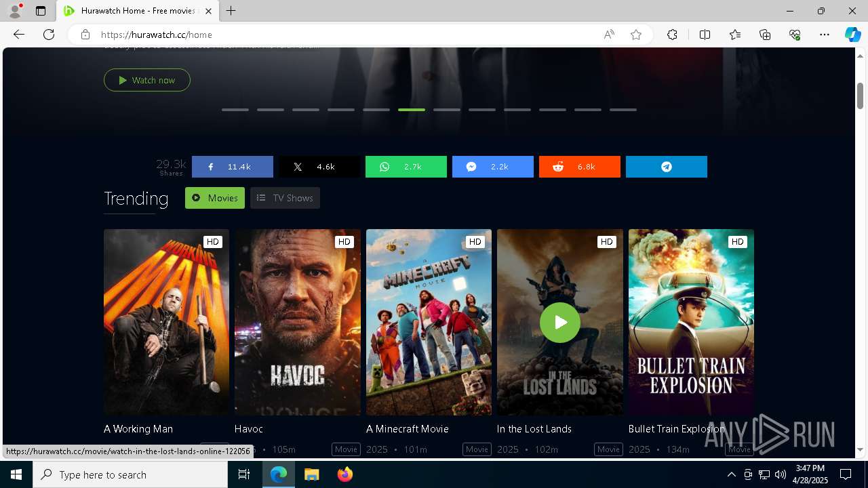868x488 pixels.
Task: Share via Telegram button
Action: pyautogui.click(x=667, y=167)
